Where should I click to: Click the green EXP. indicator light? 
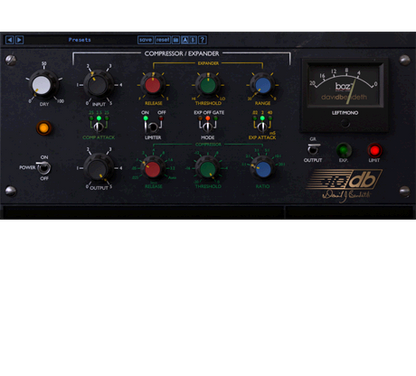coord(344,151)
